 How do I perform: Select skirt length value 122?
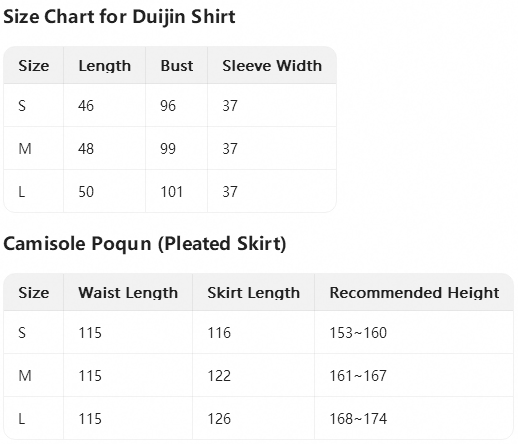pyautogui.click(x=219, y=376)
